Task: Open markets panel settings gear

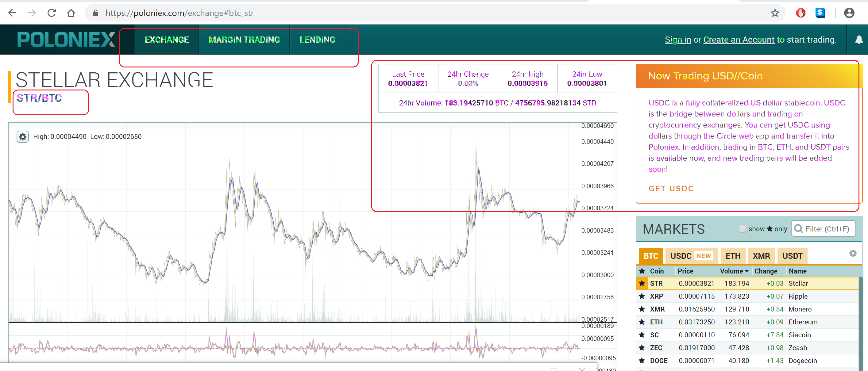Action: click(852, 253)
